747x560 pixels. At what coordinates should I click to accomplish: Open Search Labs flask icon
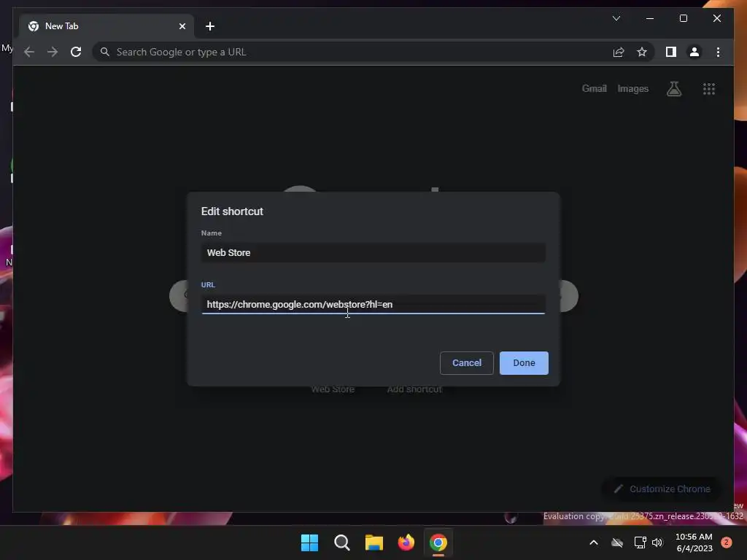(673, 88)
